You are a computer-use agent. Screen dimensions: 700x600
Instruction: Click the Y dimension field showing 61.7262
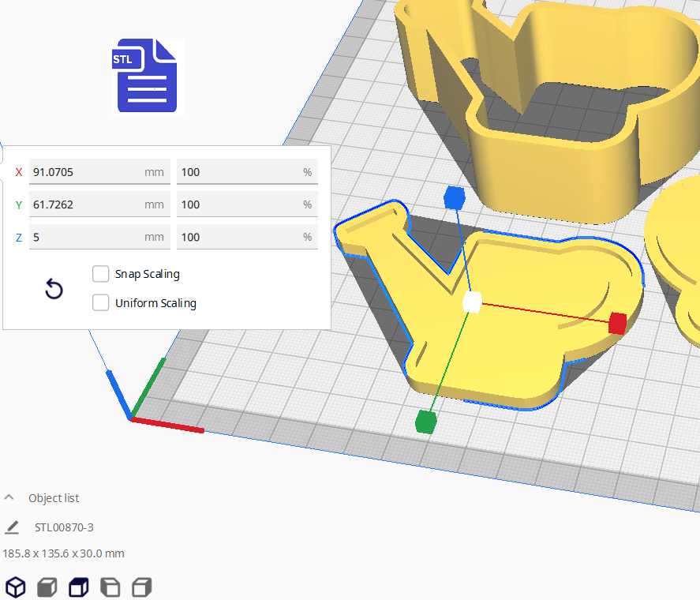pyautogui.click(x=85, y=204)
